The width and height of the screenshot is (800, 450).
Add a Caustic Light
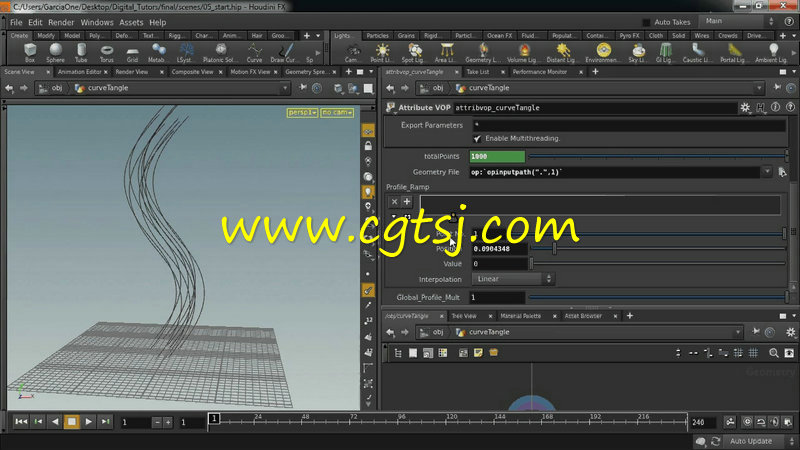[x=697, y=52]
